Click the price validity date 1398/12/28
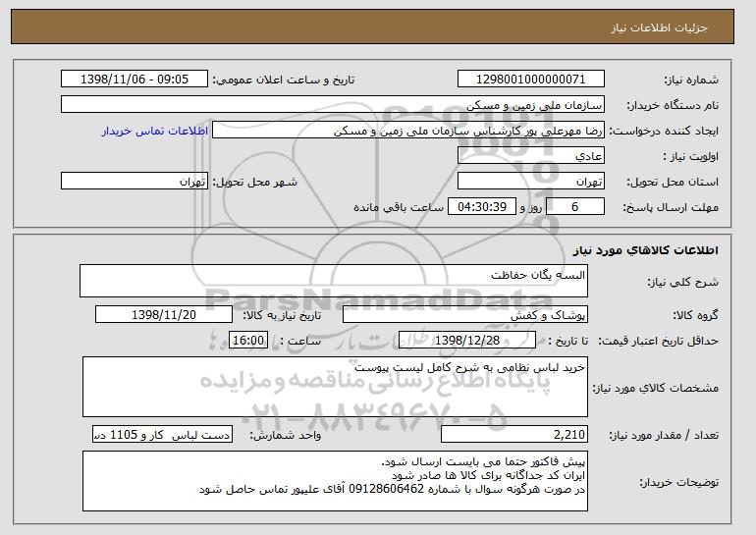 pyautogui.click(x=467, y=341)
